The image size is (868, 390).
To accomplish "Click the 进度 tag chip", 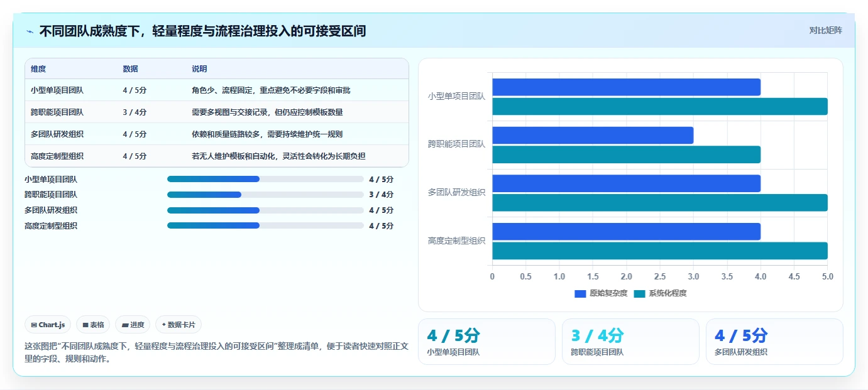I will [x=133, y=325].
